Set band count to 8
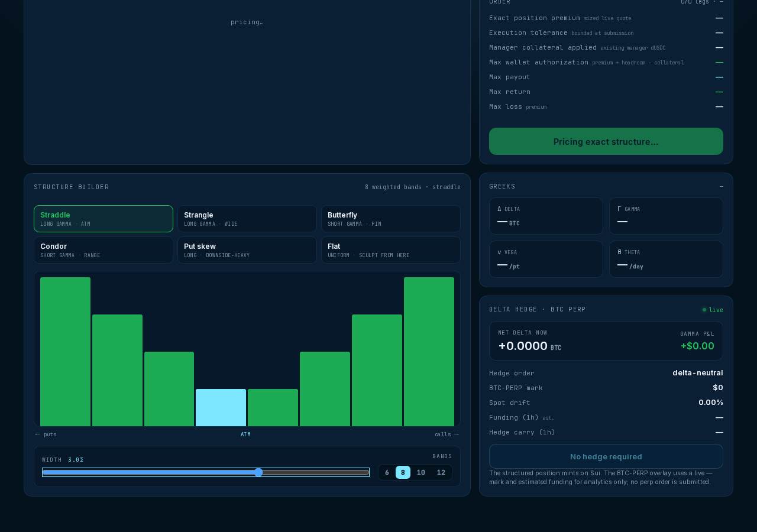The height and width of the screenshot is (532, 757). coord(403,472)
